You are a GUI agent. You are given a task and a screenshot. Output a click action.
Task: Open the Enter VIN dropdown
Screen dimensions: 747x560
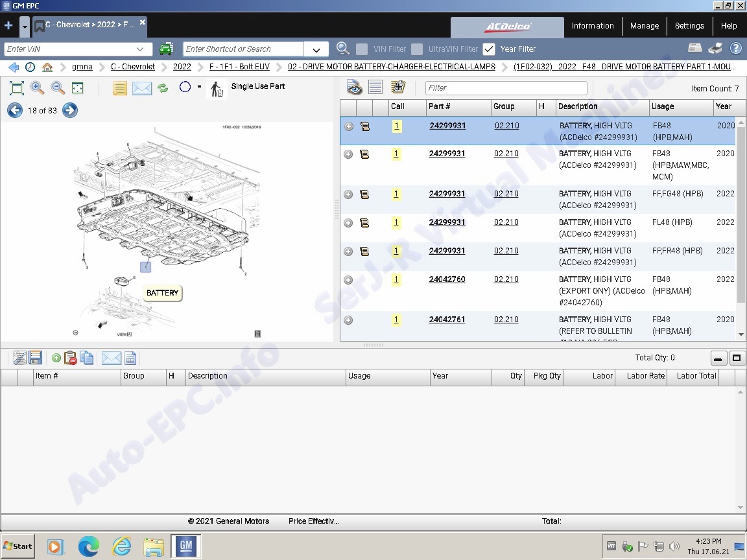[139, 49]
